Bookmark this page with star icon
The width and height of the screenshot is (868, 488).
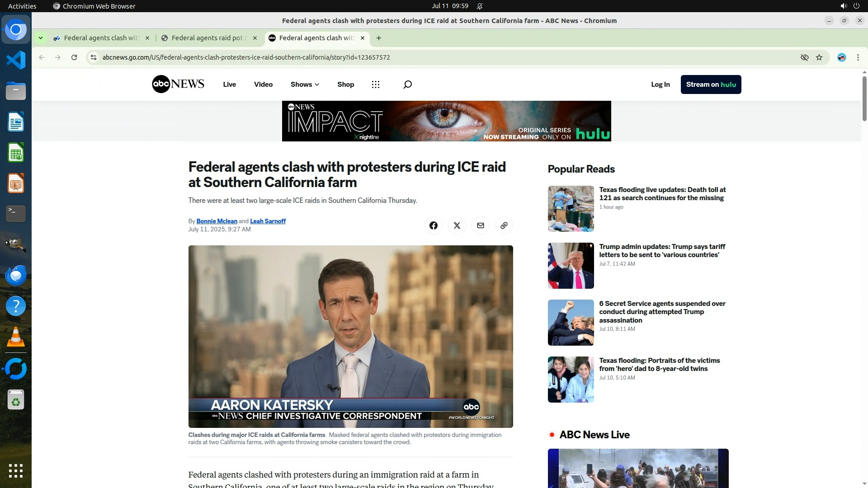pyautogui.click(x=819, y=57)
